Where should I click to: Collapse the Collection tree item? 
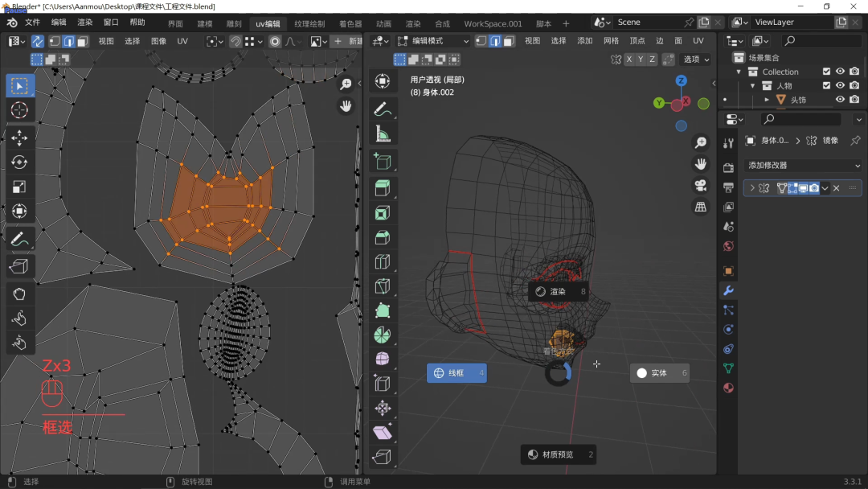[739, 72]
